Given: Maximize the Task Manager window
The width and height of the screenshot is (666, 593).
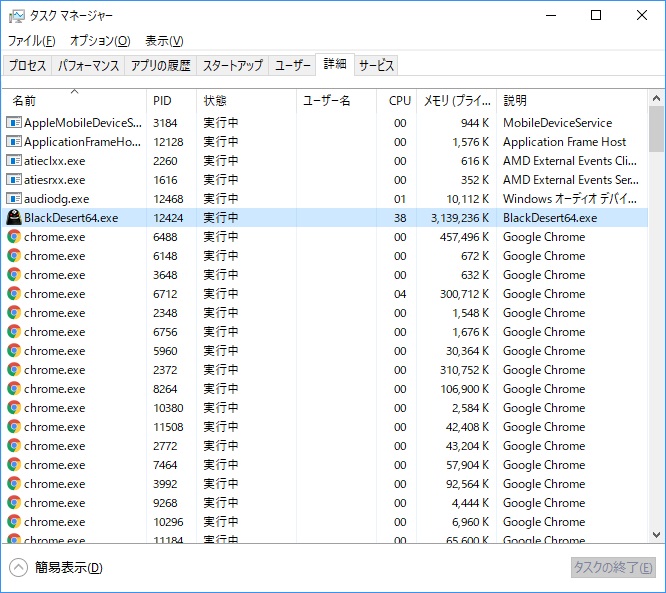Looking at the screenshot, I should tap(596, 16).
